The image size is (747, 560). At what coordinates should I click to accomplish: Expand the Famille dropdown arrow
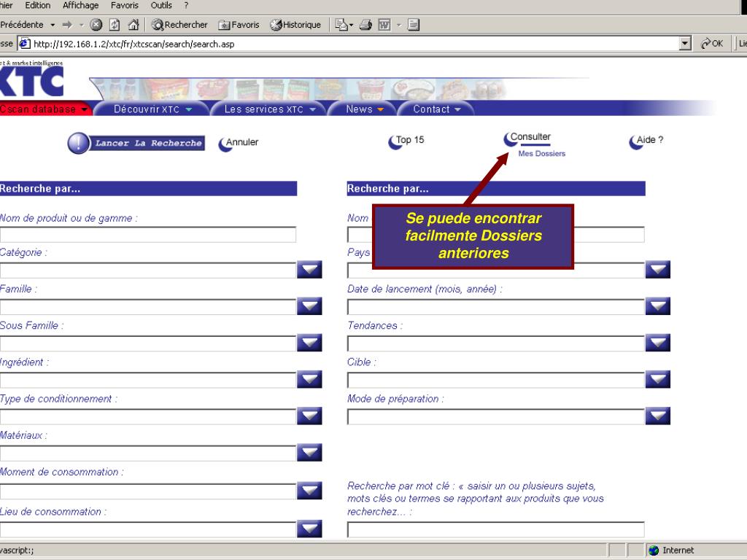tap(309, 306)
